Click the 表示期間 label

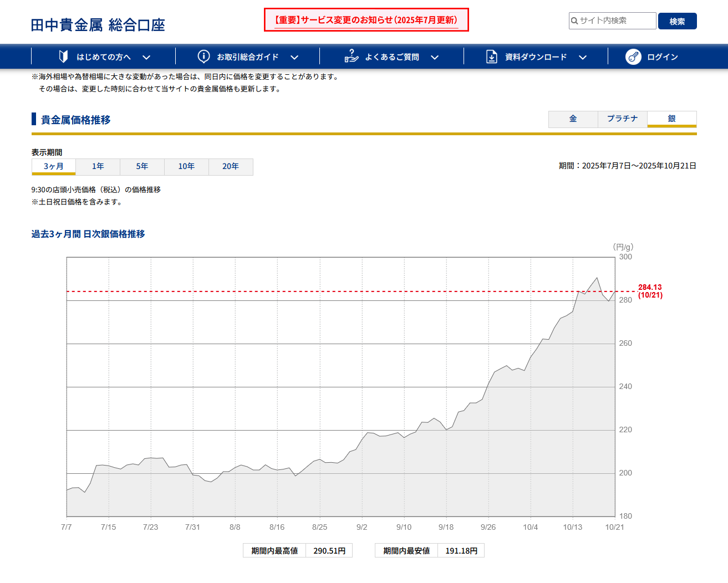(47, 152)
